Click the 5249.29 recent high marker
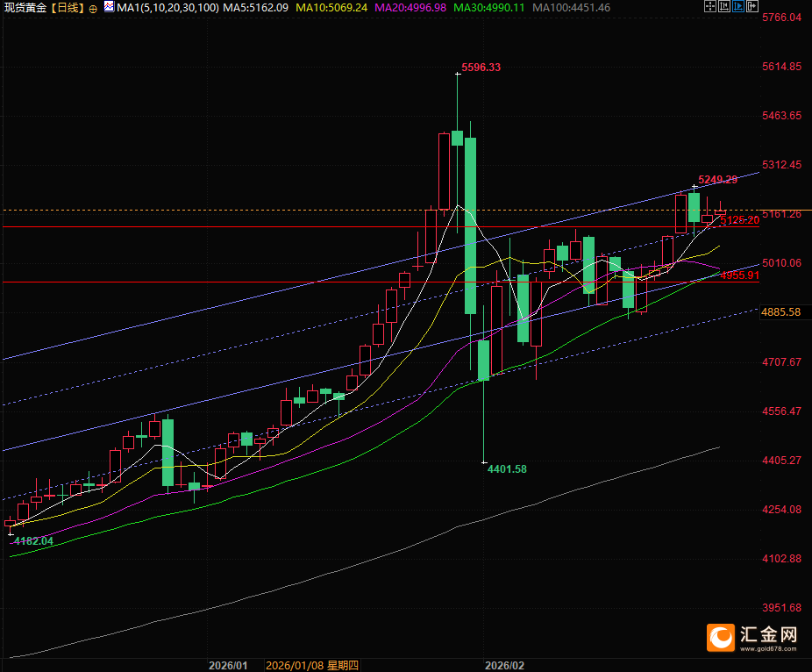This screenshot has width=812, height=672. tap(718, 180)
